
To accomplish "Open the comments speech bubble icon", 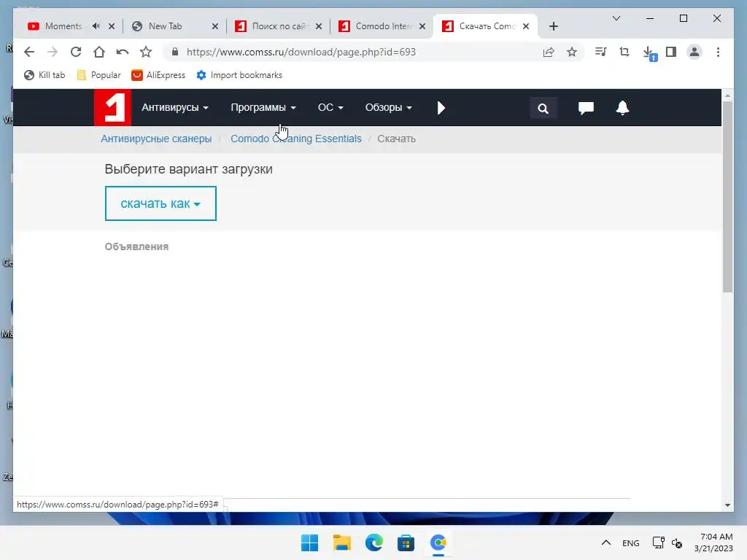I will [586, 108].
